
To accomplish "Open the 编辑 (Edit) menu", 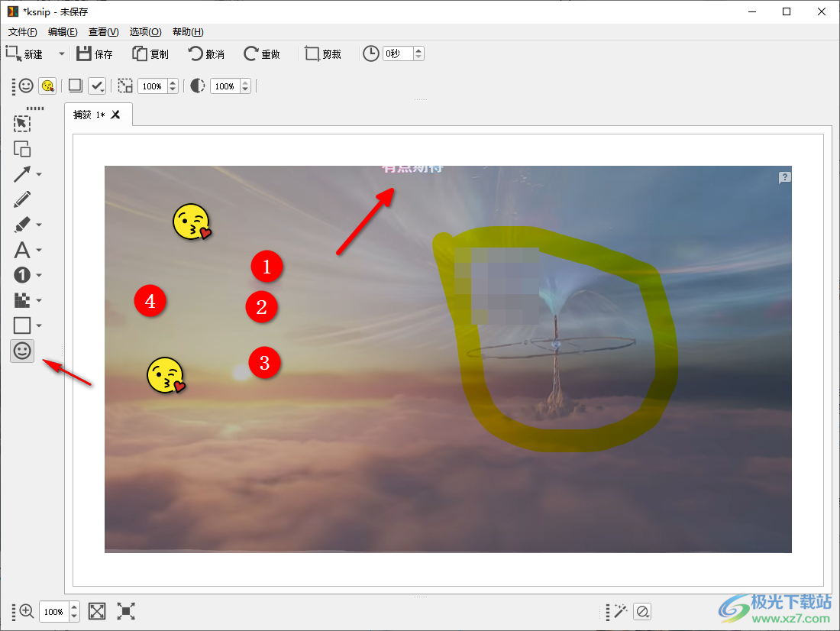I will point(62,32).
